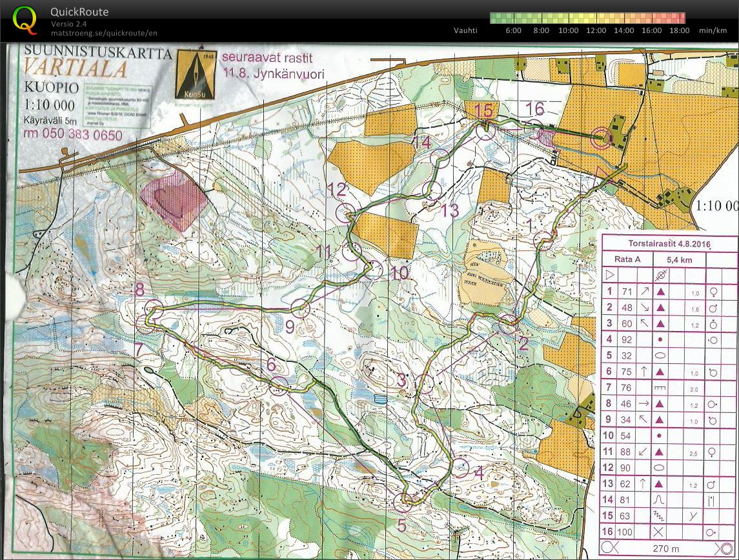Open the matstroeng.se/quickroute/en link
The height and width of the screenshot is (560, 739).
[103, 33]
